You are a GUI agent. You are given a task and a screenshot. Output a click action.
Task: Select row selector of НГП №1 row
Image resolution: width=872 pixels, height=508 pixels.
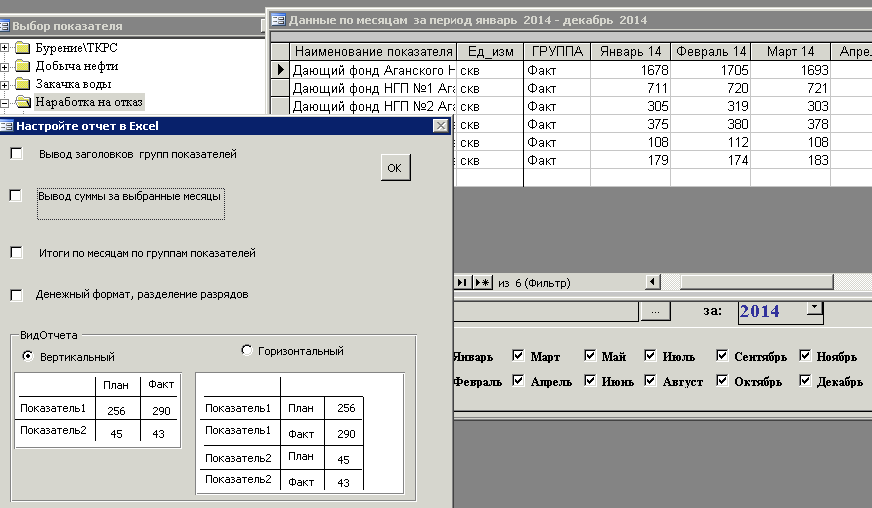point(280,88)
